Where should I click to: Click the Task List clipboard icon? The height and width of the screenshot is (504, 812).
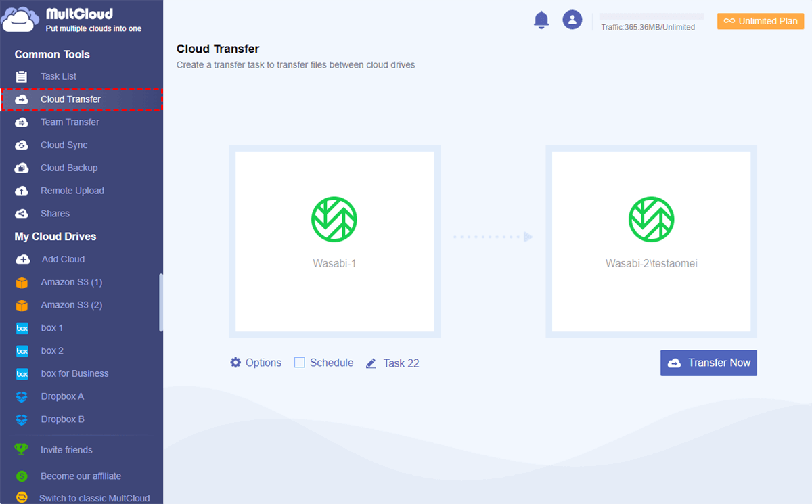point(22,76)
